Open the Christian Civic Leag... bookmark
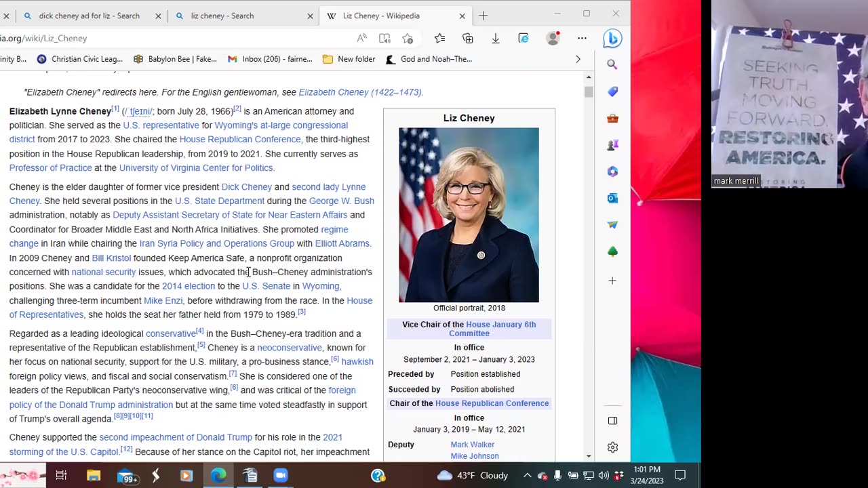The height and width of the screenshot is (488, 868). pos(80,59)
